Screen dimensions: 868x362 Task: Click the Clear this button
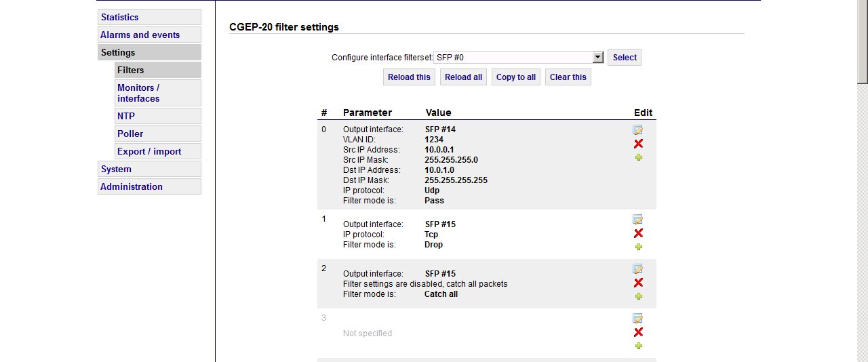tap(568, 77)
